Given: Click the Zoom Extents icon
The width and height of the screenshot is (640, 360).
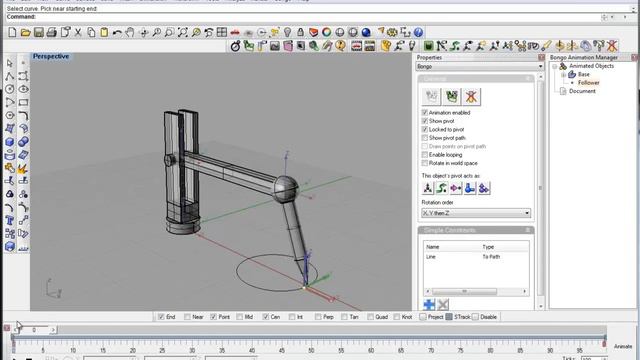Looking at the screenshot, I should [182, 32].
